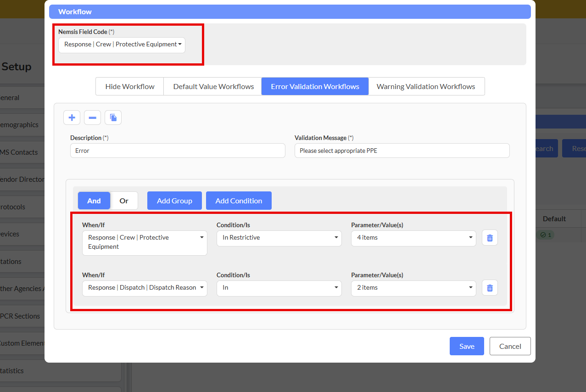Switch condition logic to Or
The width and height of the screenshot is (586, 392).
point(124,201)
